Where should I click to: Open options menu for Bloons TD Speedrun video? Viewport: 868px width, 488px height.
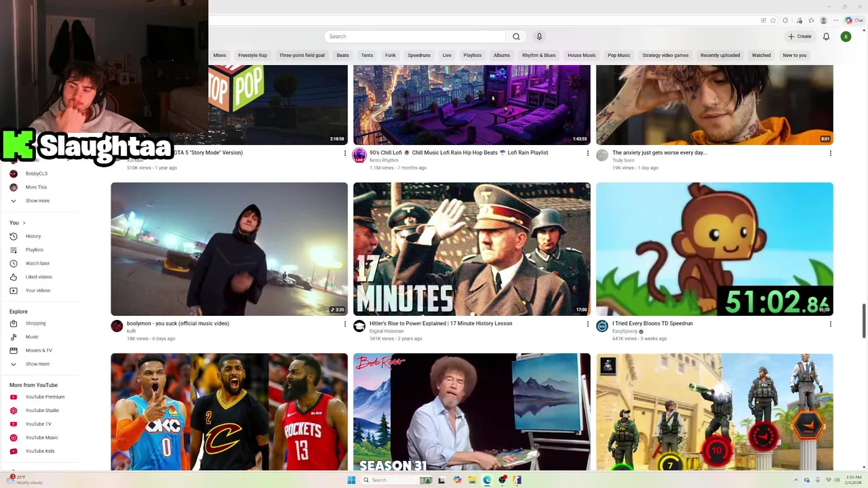click(x=830, y=324)
